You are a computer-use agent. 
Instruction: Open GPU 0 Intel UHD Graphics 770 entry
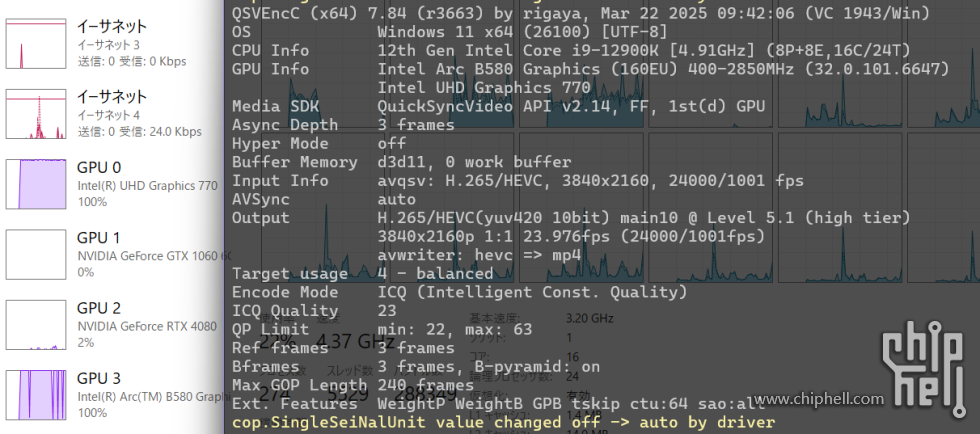pyautogui.click(x=112, y=184)
